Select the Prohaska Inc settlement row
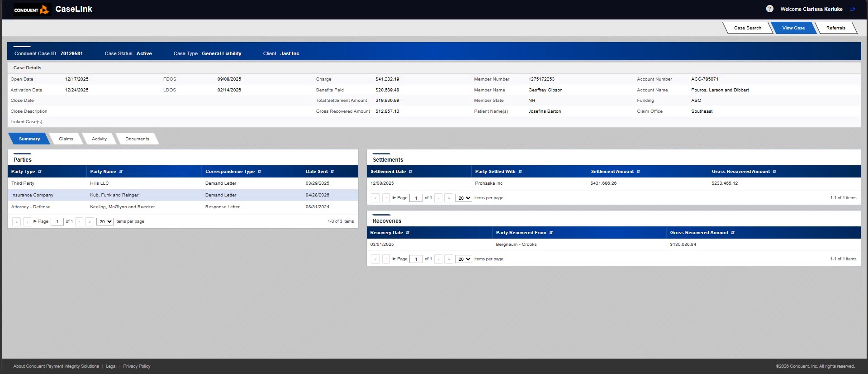868x374 pixels. pyautogui.click(x=613, y=183)
